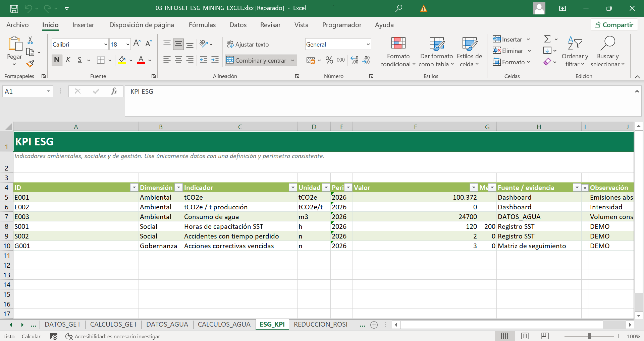644x341 pixels.
Task: Switch to REDUCCION_ROSI sheet tab
Action: [x=321, y=324]
